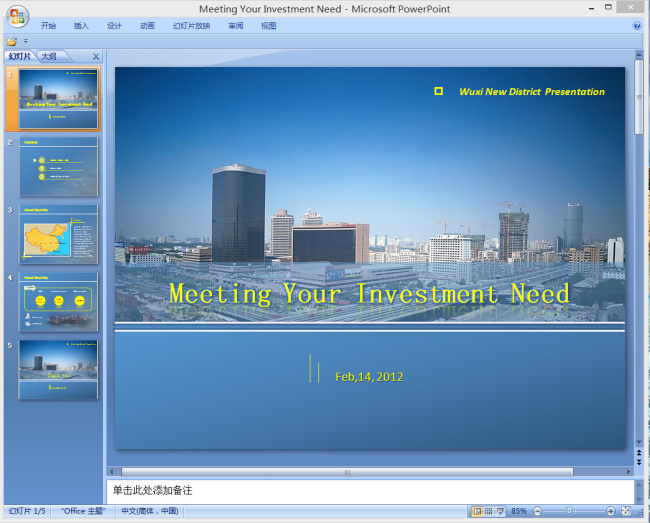This screenshot has width=650, height=523.
Task: Click the title 'Meeting Your Investment Need'
Action: click(x=369, y=294)
